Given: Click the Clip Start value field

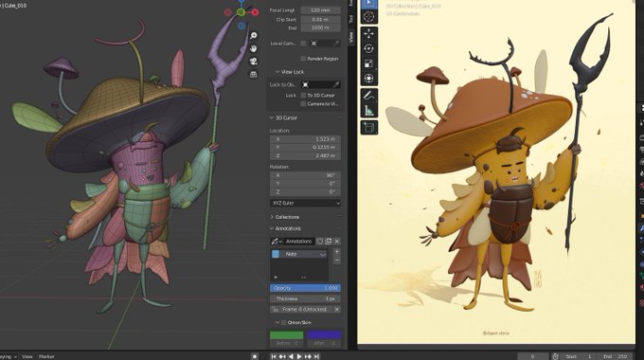Looking at the screenshot, I should coord(321,19).
